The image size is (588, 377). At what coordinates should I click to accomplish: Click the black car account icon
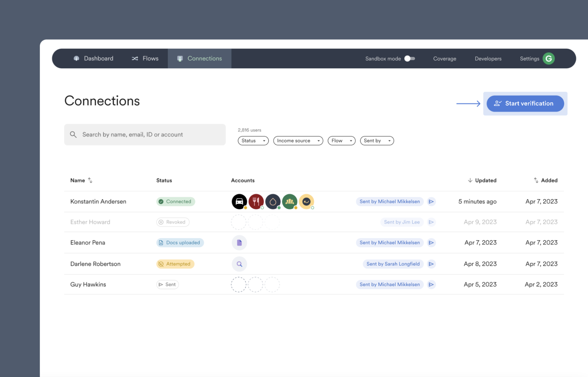click(x=239, y=202)
